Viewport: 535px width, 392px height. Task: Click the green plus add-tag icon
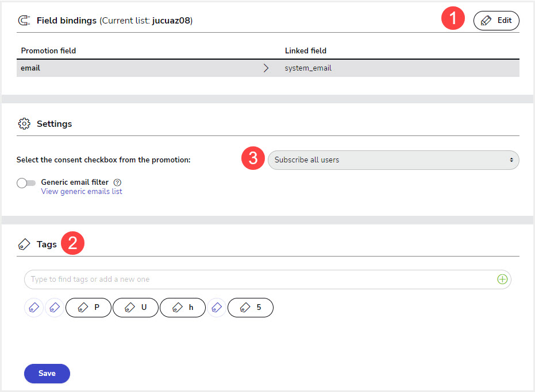(502, 279)
